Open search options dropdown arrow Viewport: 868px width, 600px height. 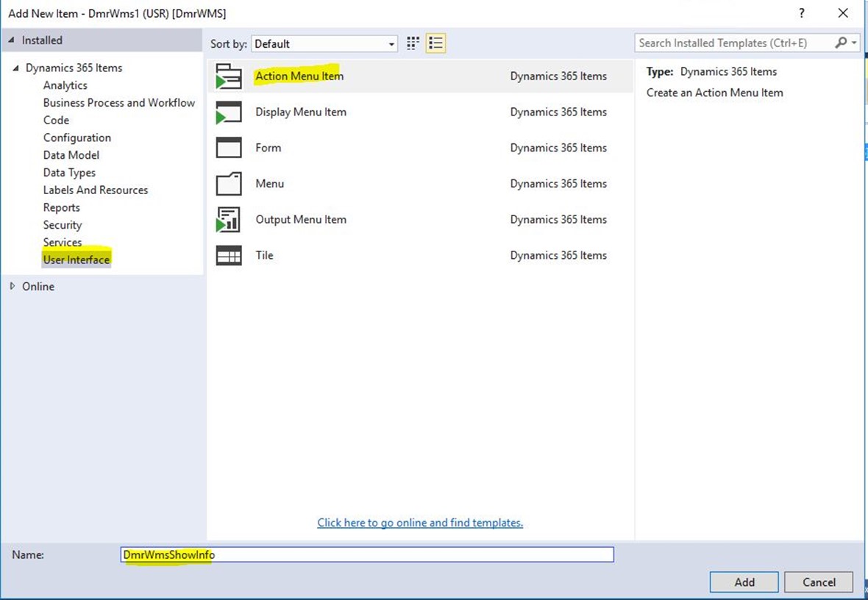point(854,43)
